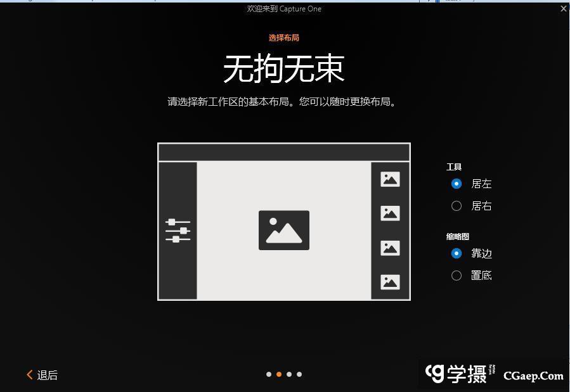Screen dimensions: 570x392
Task: Select the second thumbnail icon in the preview strip
Action: pyautogui.click(x=390, y=213)
